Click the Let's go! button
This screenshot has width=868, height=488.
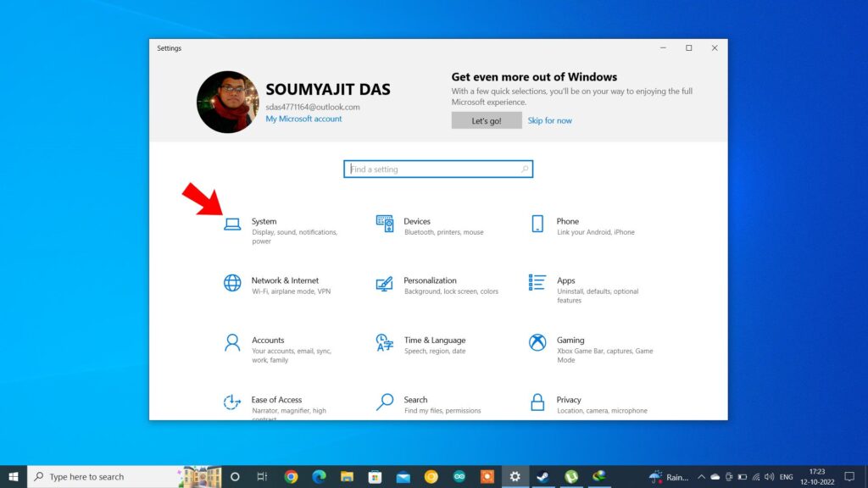tap(487, 120)
